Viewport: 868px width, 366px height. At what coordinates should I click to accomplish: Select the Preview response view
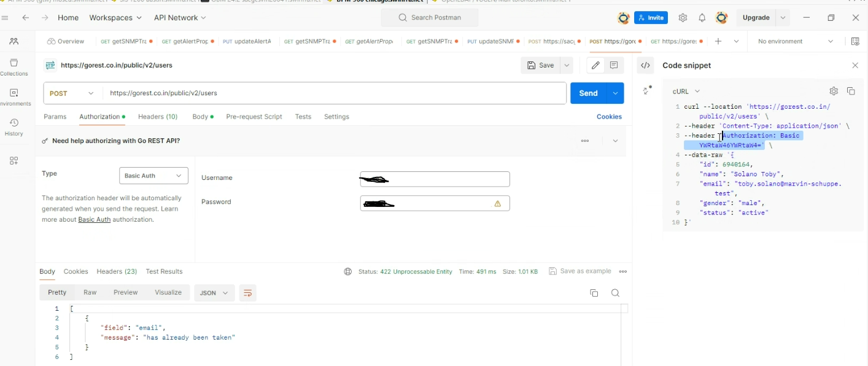coord(125,292)
